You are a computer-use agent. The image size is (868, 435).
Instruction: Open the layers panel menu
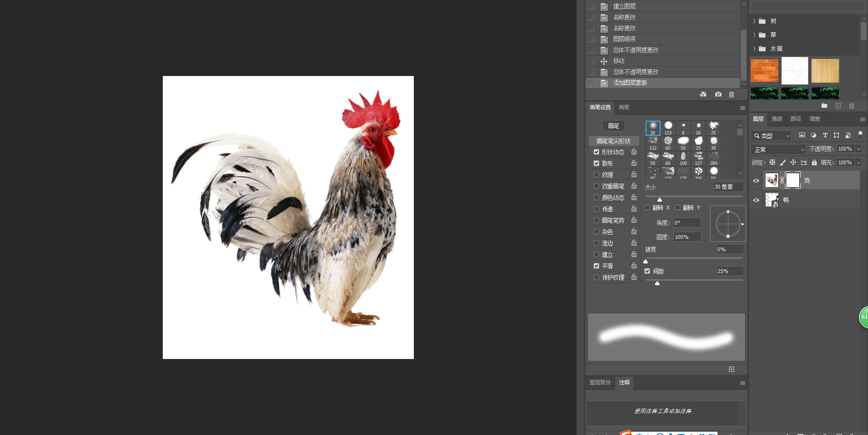[x=863, y=119]
